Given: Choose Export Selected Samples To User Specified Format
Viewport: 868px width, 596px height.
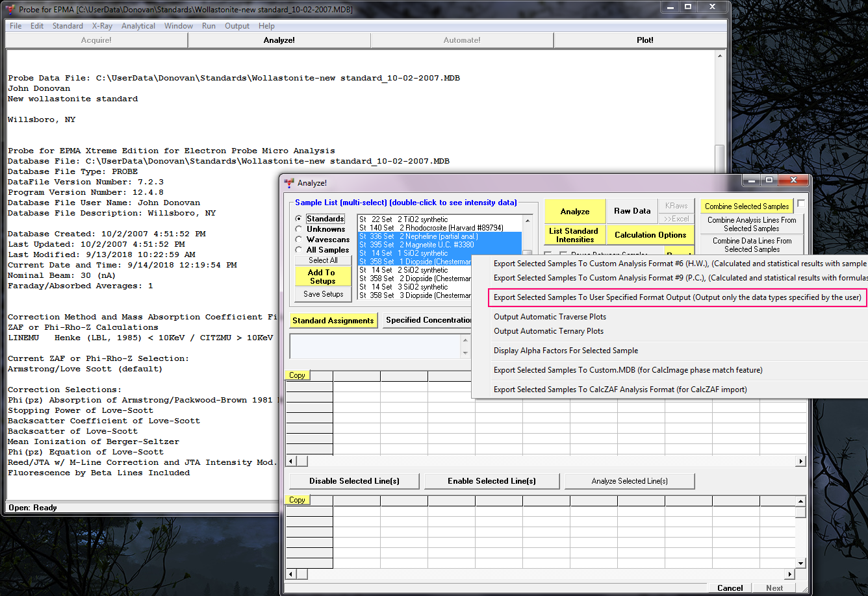Looking at the screenshot, I should pos(677,297).
